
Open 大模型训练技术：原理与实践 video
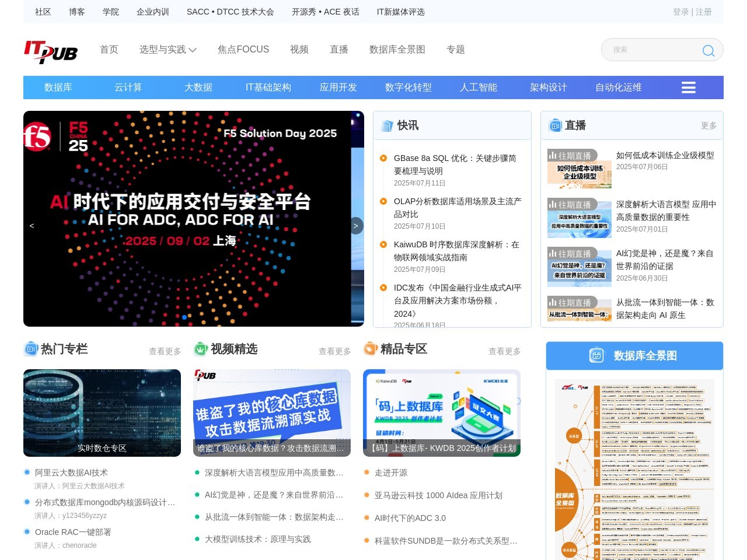258,540
